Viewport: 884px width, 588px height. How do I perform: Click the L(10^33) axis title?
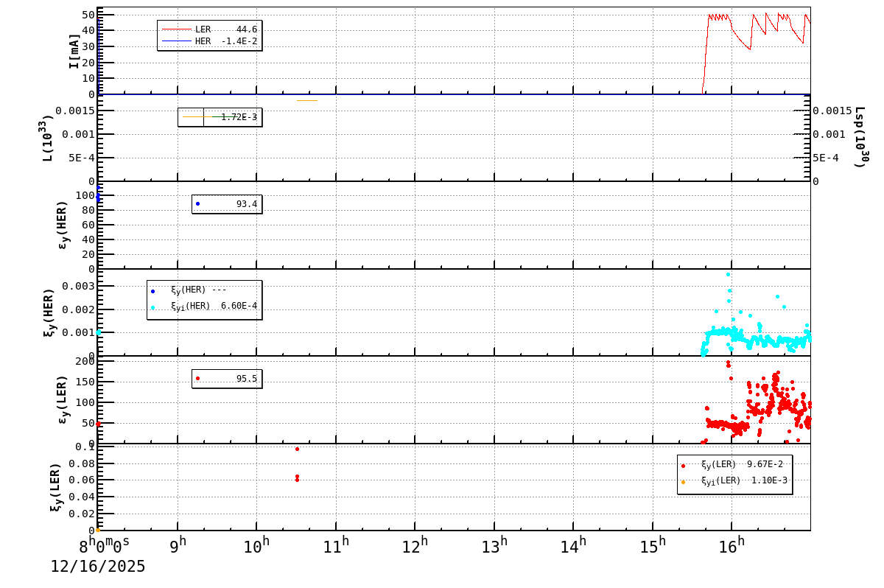click(x=47, y=138)
